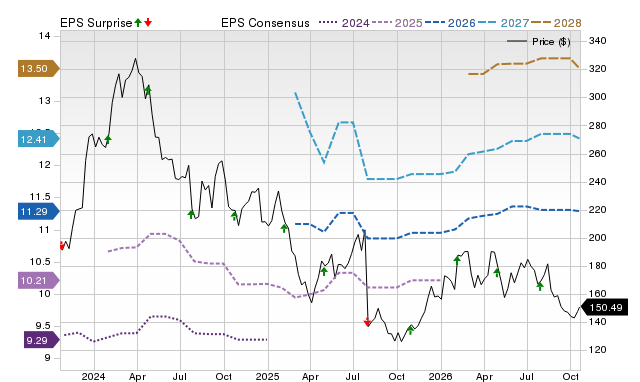640x382 pixels.
Task: Click the dark purple 9.29 value tag
Action: [x=41, y=340]
